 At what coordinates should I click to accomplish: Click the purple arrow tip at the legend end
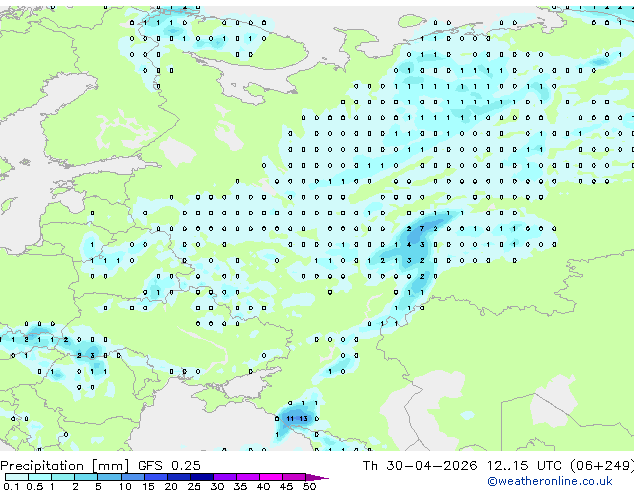tap(317, 477)
